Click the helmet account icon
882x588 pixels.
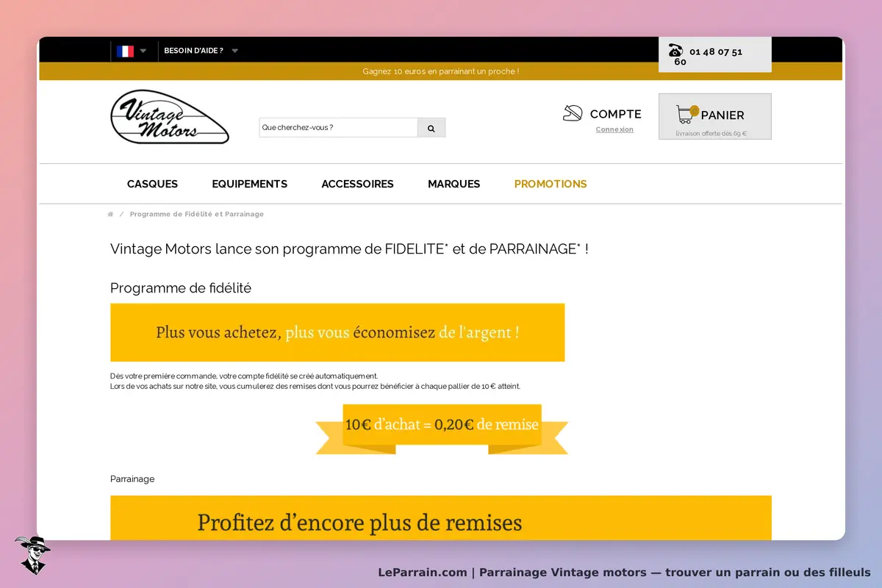573,113
